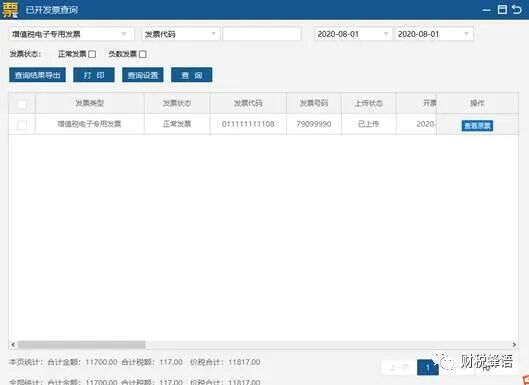Click the 上一页 previous page button
This screenshot has height=385, width=529.
399,367
